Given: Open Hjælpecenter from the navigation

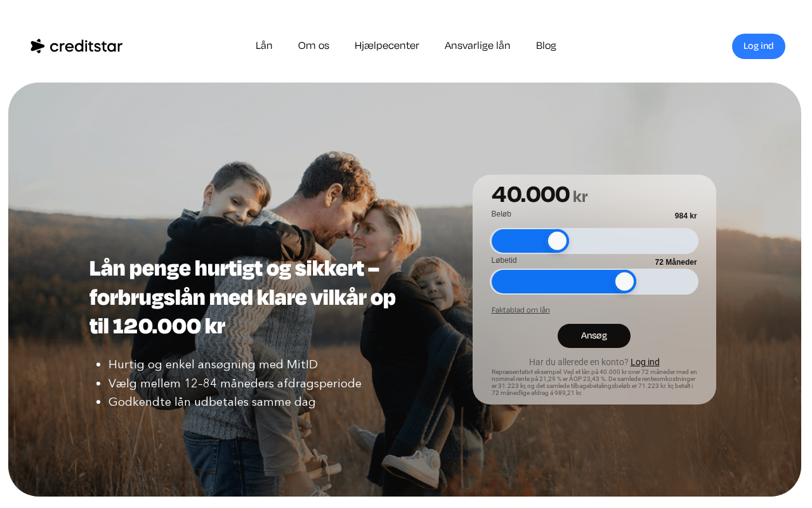Looking at the screenshot, I should point(387,46).
